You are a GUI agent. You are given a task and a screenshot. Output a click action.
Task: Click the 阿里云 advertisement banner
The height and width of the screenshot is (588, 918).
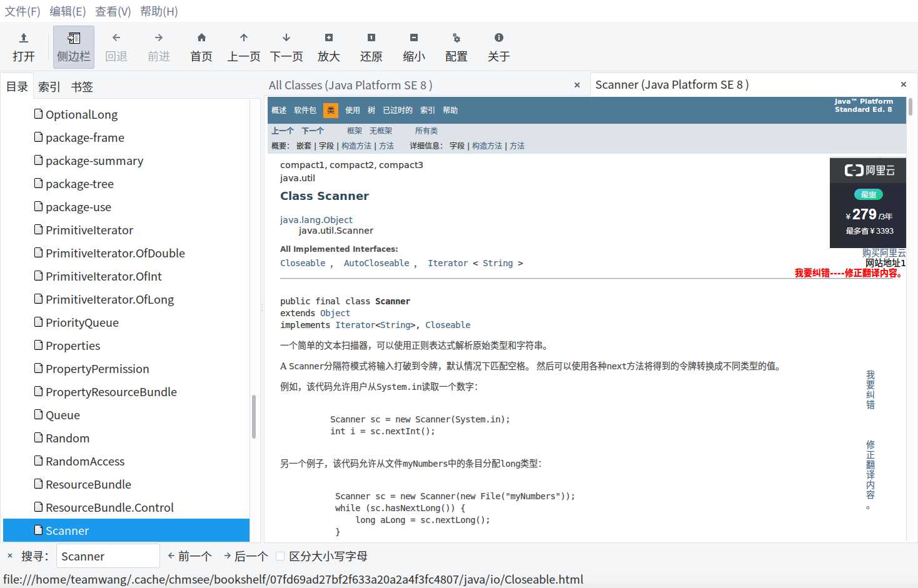click(868, 202)
